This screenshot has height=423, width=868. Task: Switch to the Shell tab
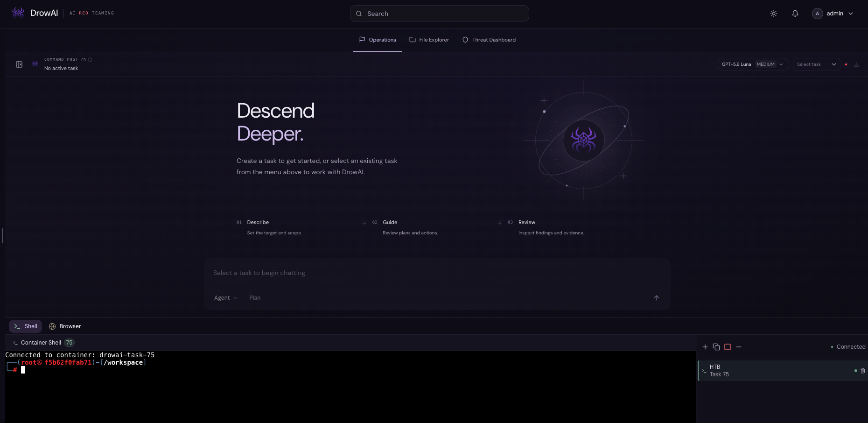tap(25, 326)
